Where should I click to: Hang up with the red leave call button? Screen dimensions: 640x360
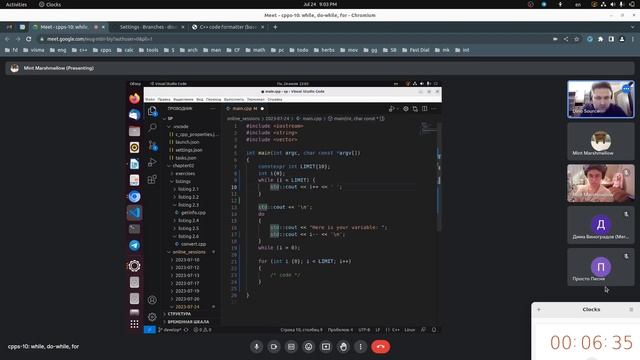click(380, 347)
